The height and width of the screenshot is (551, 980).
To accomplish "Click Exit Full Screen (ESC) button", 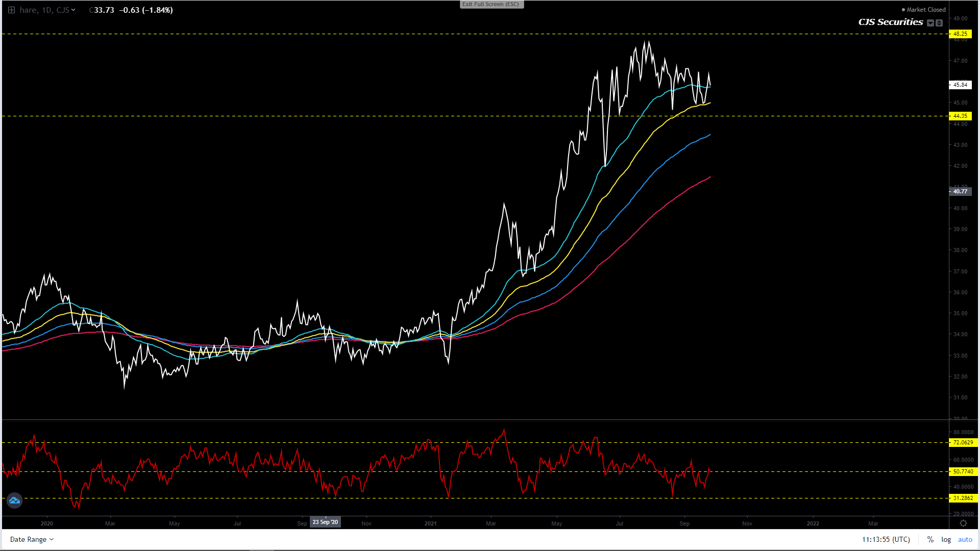I will click(x=491, y=4).
